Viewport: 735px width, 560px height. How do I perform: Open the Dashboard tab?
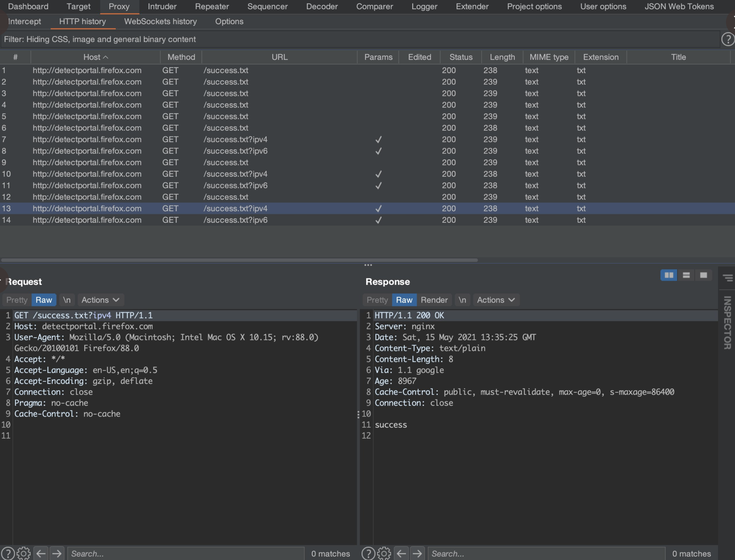pos(28,6)
